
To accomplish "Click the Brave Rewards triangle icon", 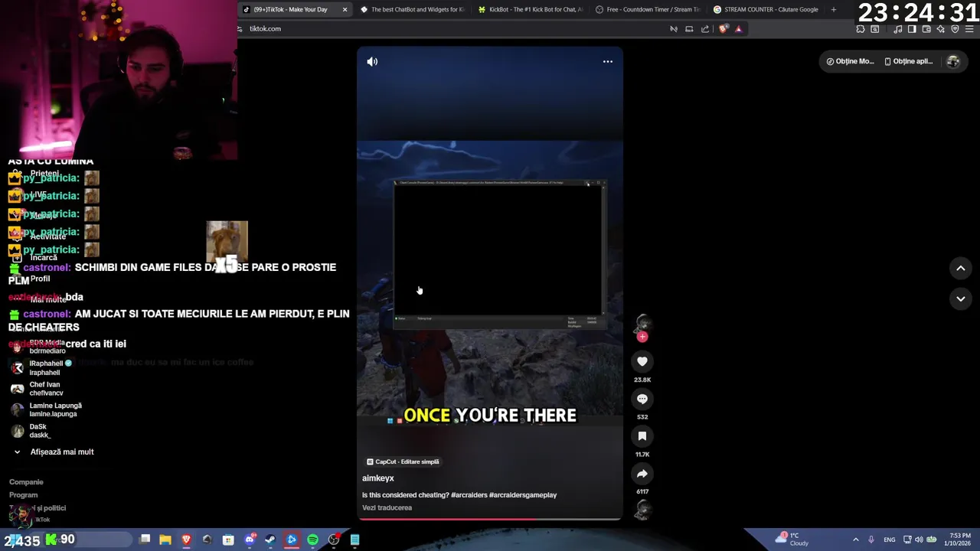I will pyautogui.click(x=739, y=29).
